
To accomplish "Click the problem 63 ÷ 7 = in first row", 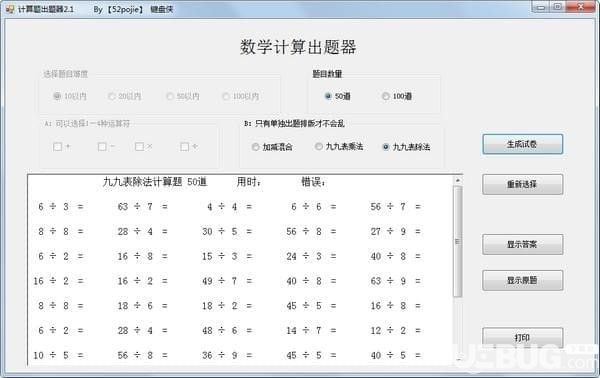I will pos(142,207).
